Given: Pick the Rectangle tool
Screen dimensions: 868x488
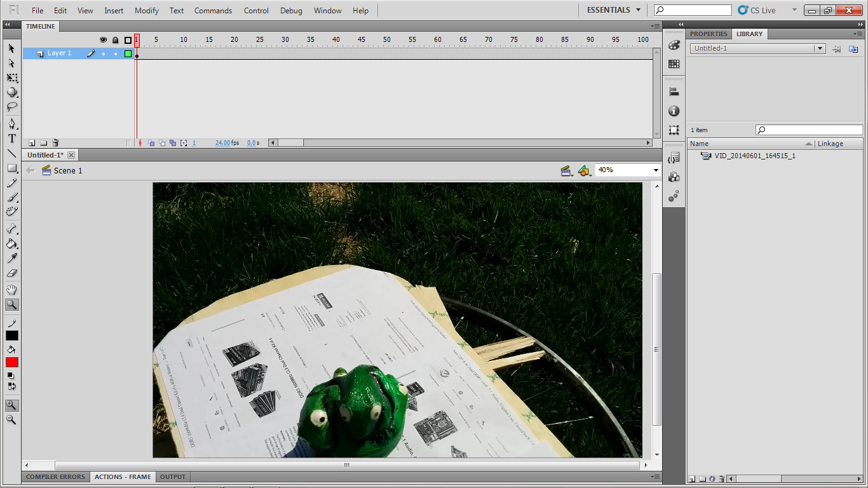Looking at the screenshot, I should click(x=11, y=168).
